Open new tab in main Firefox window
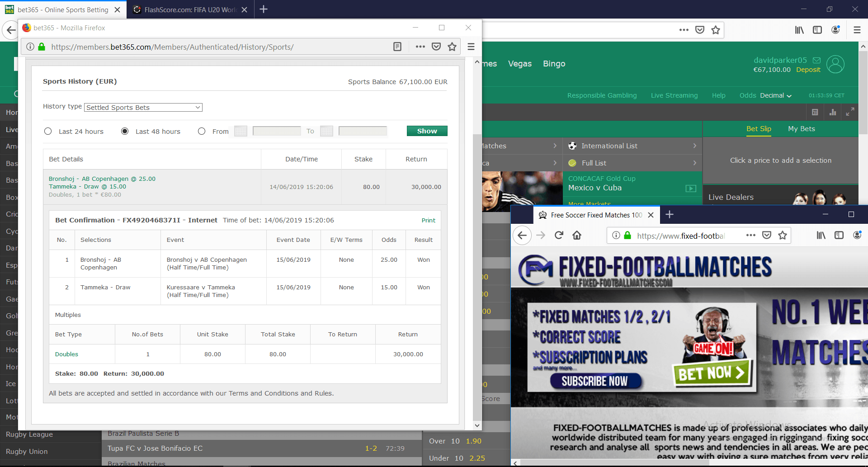 pyautogui.click(x=264, y=9)
